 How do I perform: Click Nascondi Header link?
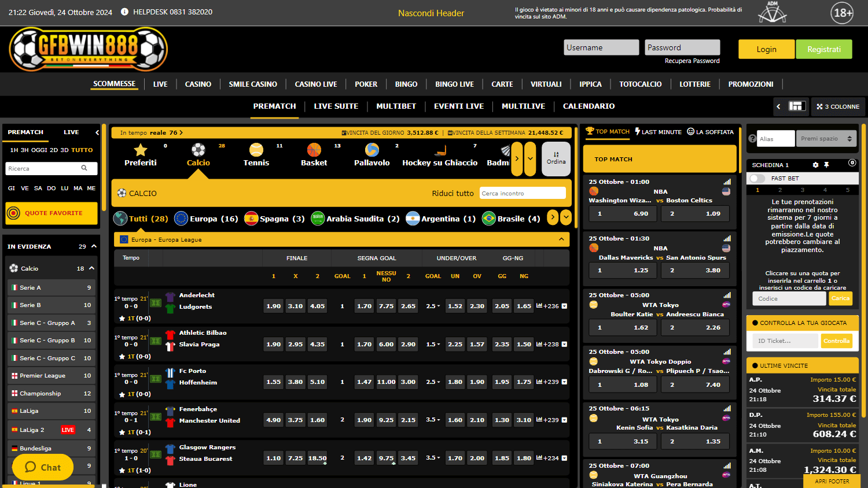[x=431, y=13]
